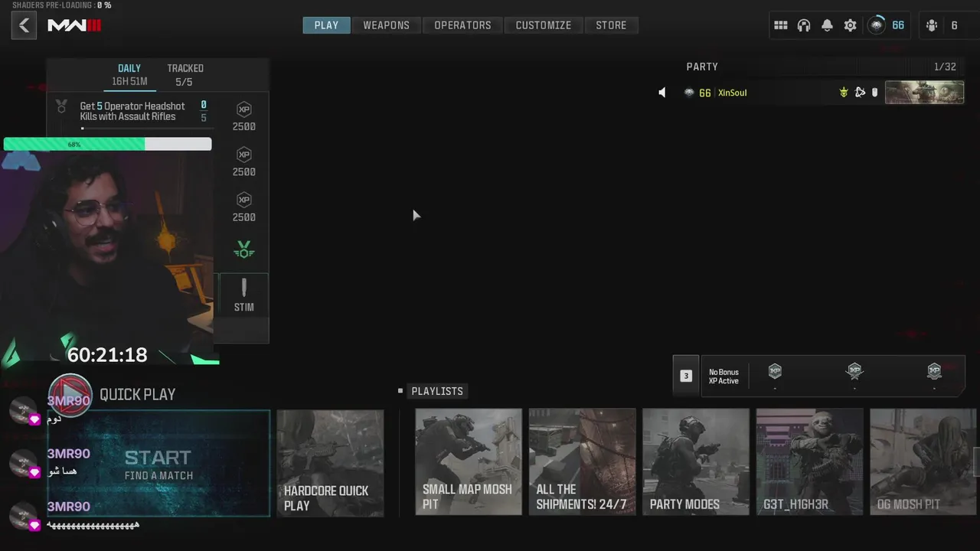Click the number 3 key prompt near XP tokens
The image size is (980, 551).
(x=686, y=376)
